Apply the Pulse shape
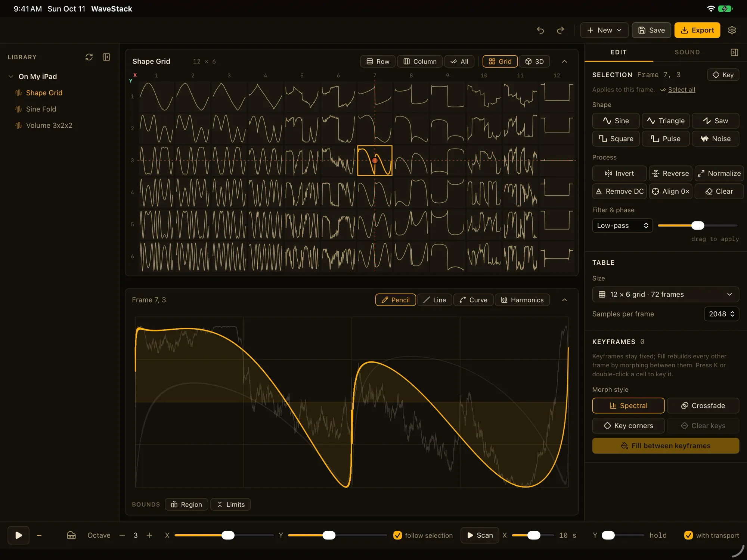This screenshot has height=560, width=747. tap(666, 139)
